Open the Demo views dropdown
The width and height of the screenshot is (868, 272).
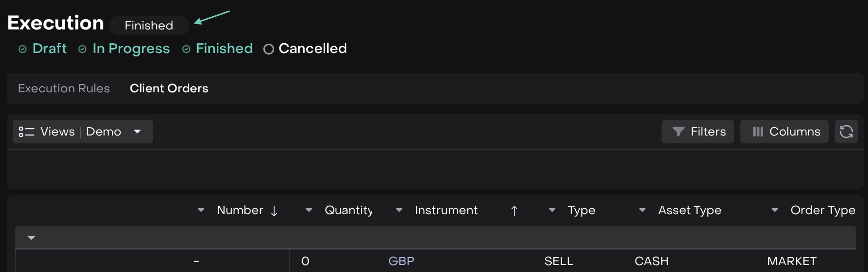137,132
